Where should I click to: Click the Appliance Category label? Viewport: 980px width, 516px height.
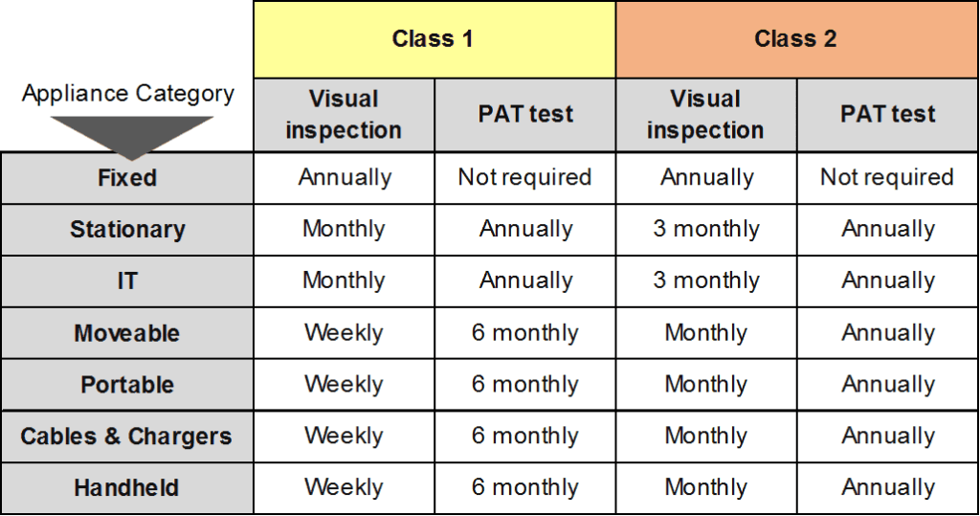point(127,94)
